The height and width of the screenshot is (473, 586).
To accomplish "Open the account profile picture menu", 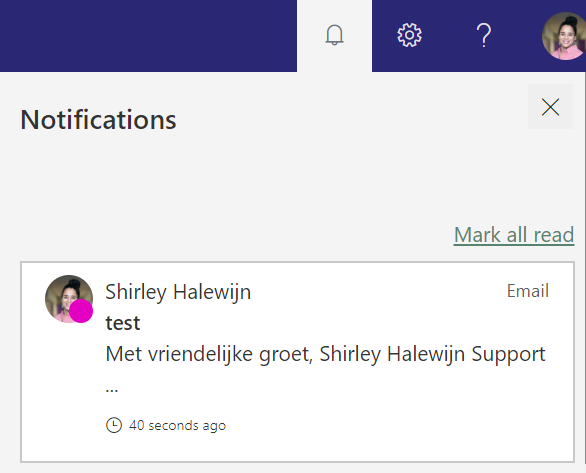I will click(564, 36).
